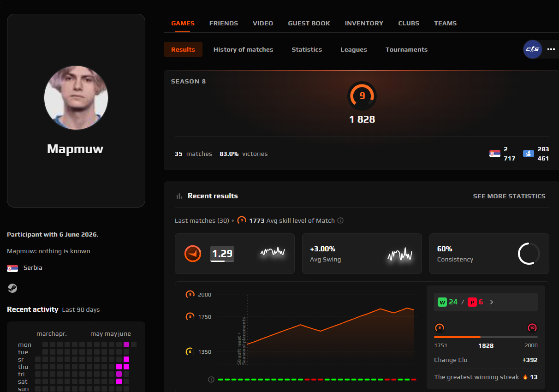
Task: Click the magenta activity cell in the sr row
Action: pos(126,359)
